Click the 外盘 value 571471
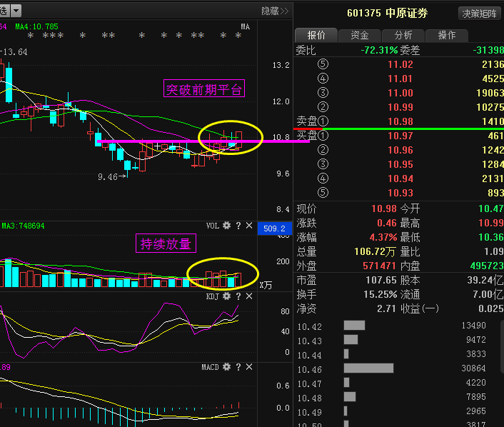The image size is (504, 427). (x=379, y=266)
